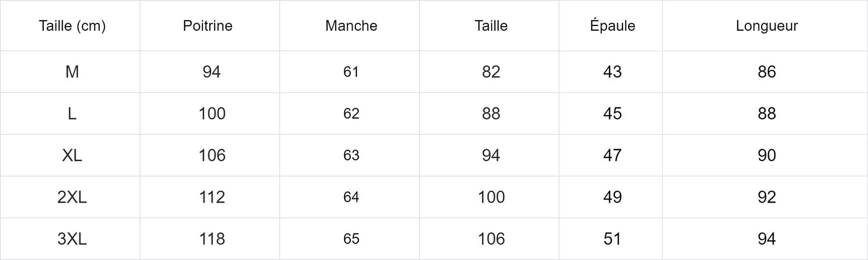
Task: Select Manche value 62 in L row
Action: coord(351,114)
